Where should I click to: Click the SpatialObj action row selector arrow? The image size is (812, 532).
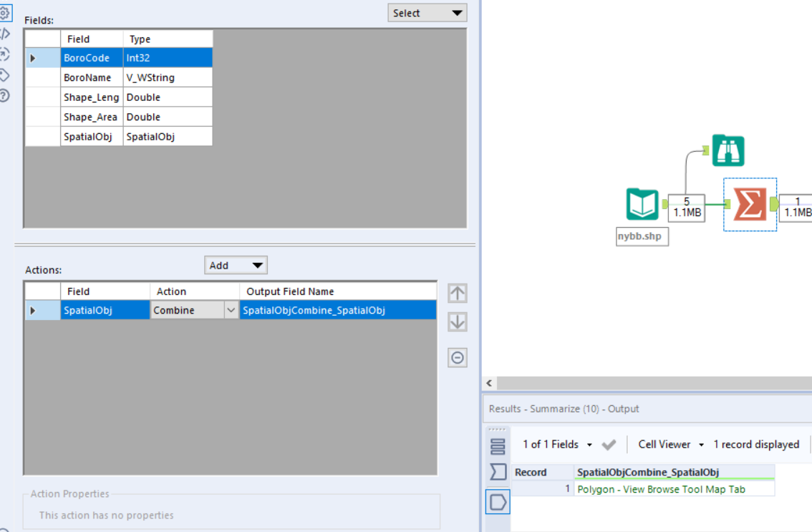click(x=33, y=310)
